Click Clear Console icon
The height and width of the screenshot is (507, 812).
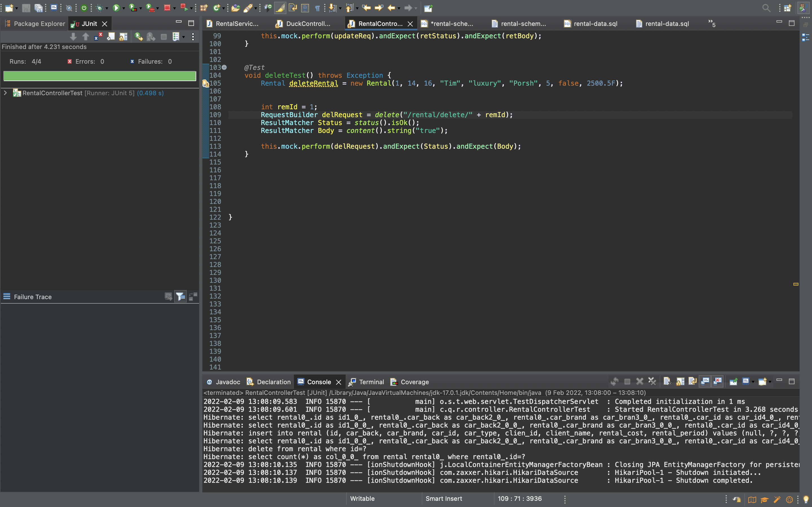click(667, 381)
